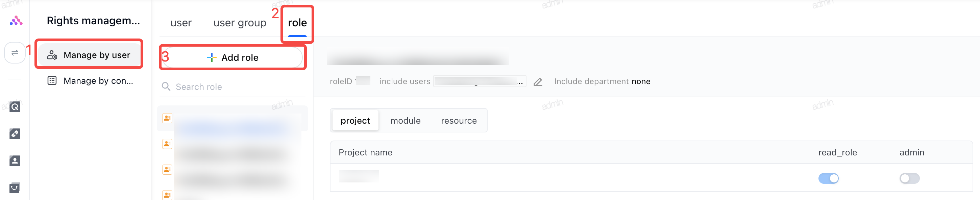
Task: Switch to the user group tab
Action: (x=240, y=23)
